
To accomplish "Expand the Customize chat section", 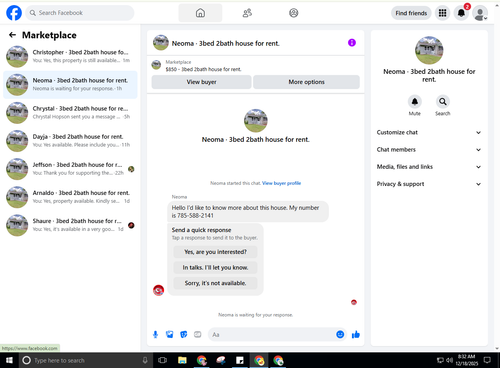I will 429,132.
